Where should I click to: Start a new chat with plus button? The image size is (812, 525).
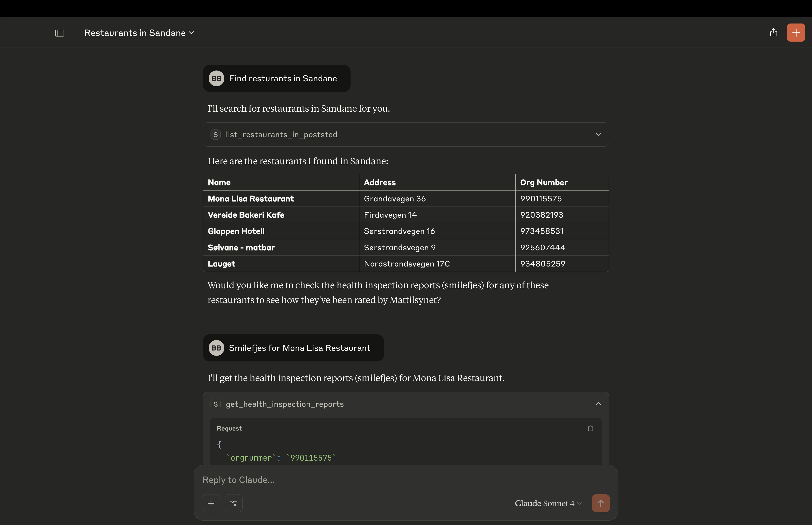[796, 33]
